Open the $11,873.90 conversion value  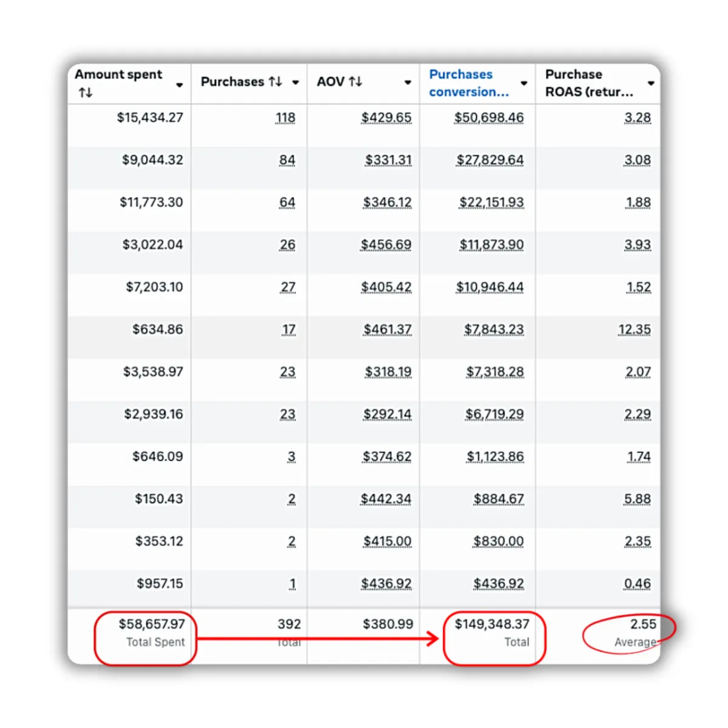[491, 245]
